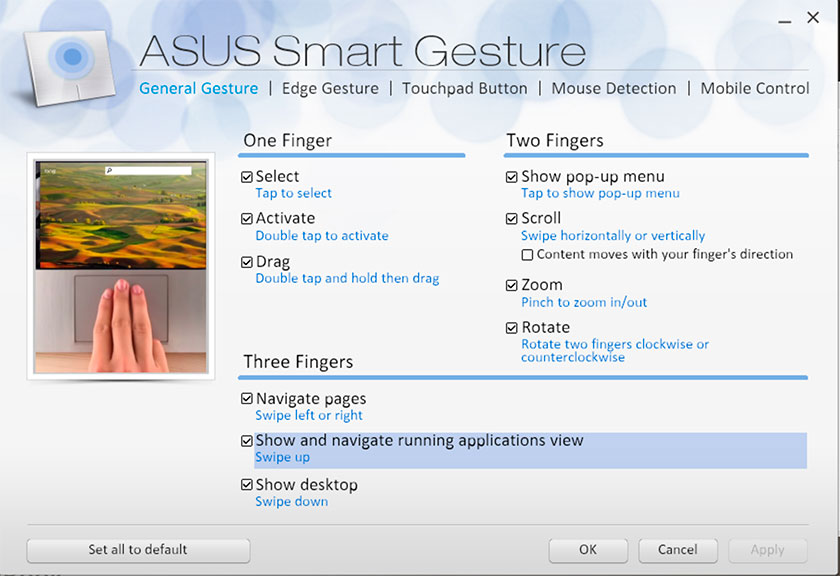This screenshot has height=576, width=840.
Task: Click Double tap to activate link
Action: point(322,236)
